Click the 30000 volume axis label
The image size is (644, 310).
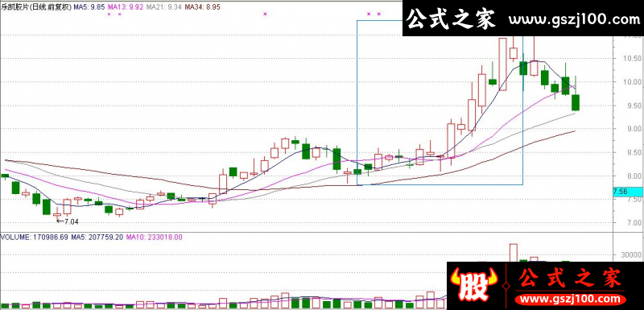(632, 255)
